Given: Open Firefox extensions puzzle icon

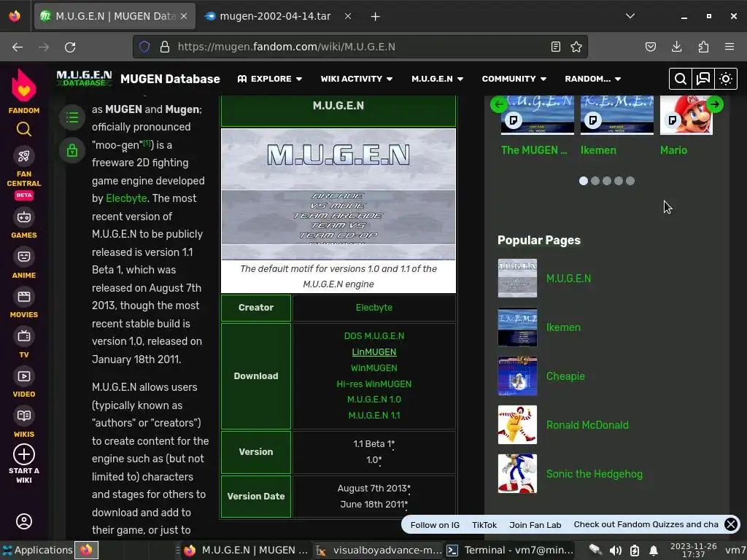Looking at the screenshot, I should (x=703, y=47).
